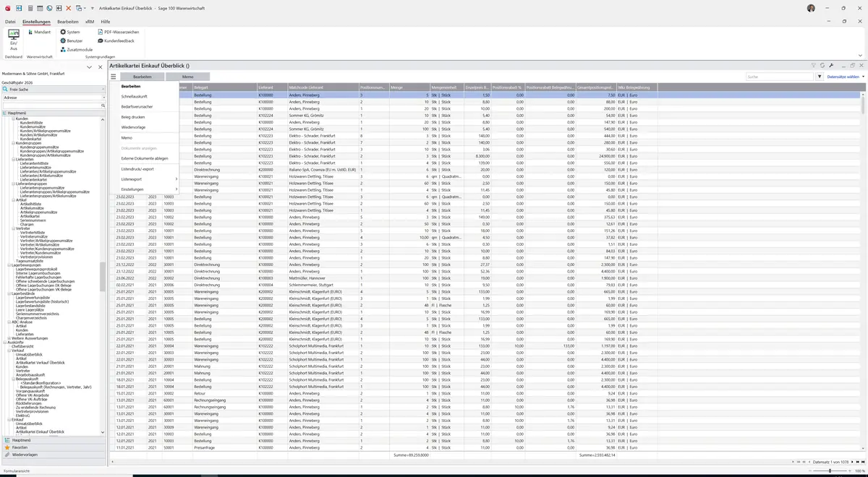868x477 pixels.
Task: Switch to the Bearbeiten ribbon tab
Action: click(68, 22)
